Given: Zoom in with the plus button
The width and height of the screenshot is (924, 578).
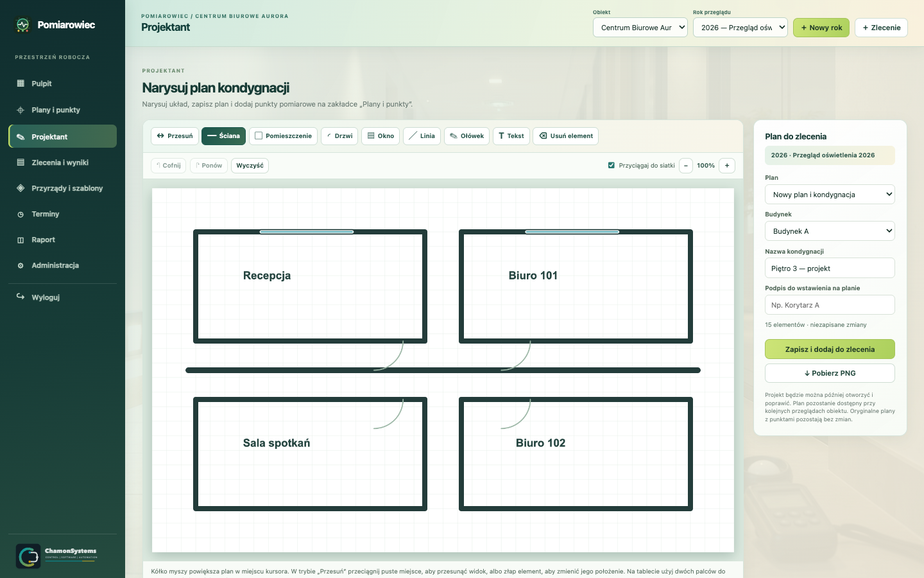Looking at the screenshot, I should pyautogui.click(x=727, y=166).
